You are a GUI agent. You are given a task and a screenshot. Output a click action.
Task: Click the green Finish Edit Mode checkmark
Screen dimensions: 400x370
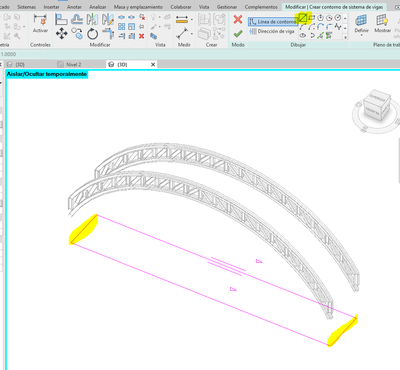[238, 34]
